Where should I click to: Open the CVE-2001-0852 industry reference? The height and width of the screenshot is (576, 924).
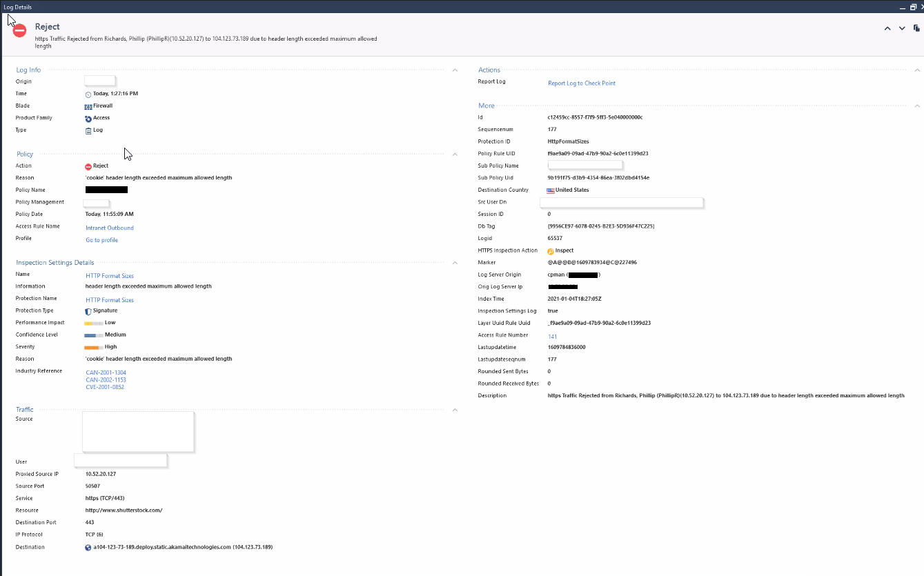(x=106, y=387)
